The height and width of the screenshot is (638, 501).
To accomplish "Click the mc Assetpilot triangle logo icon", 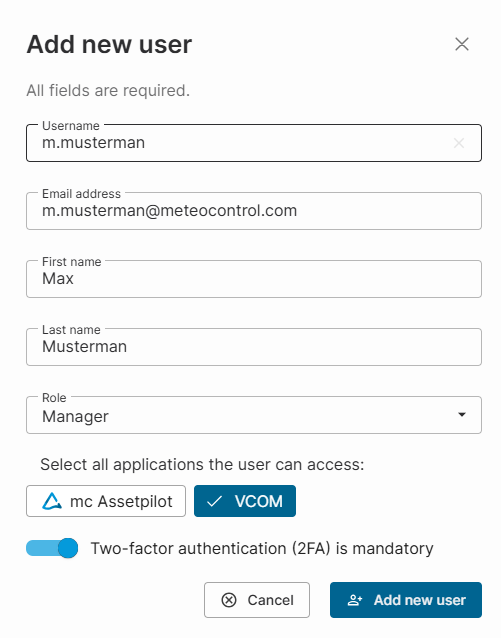I will point(52,501).
